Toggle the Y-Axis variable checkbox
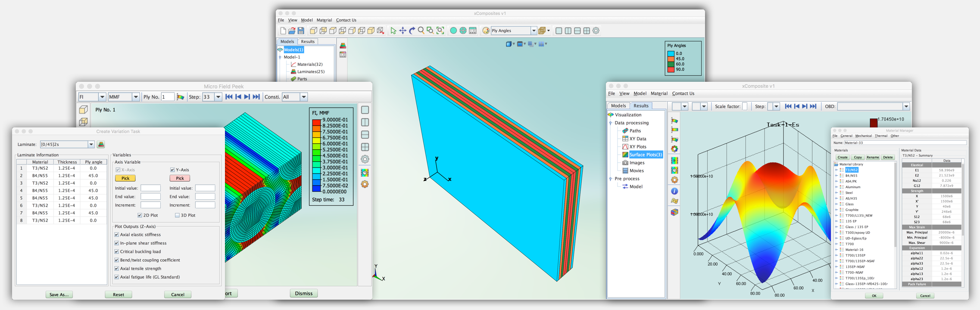 tap(172, 170)
